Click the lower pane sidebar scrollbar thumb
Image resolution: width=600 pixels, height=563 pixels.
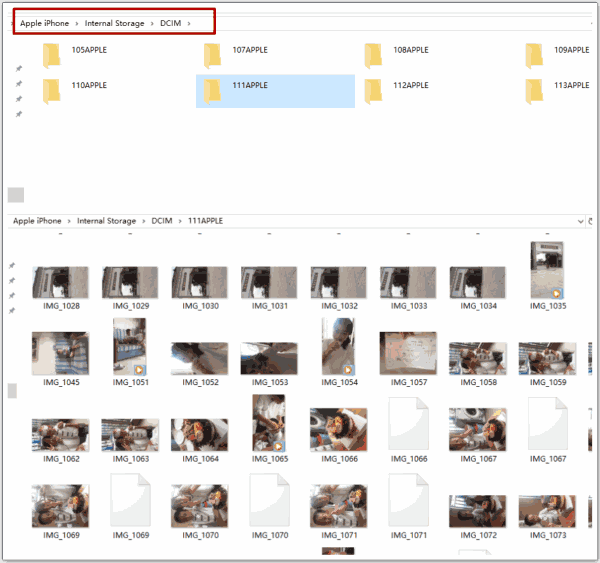click(x=12, y=391)
